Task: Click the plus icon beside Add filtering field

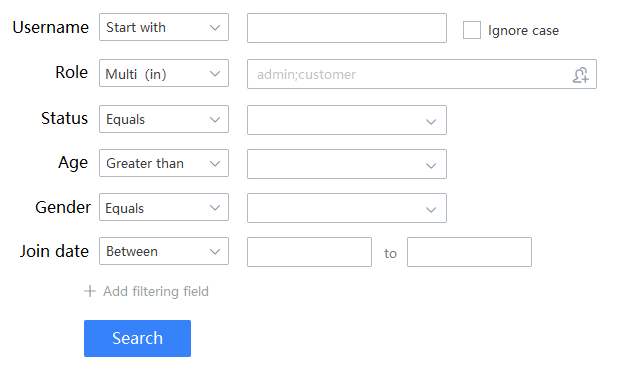Action: pos(90,291)
